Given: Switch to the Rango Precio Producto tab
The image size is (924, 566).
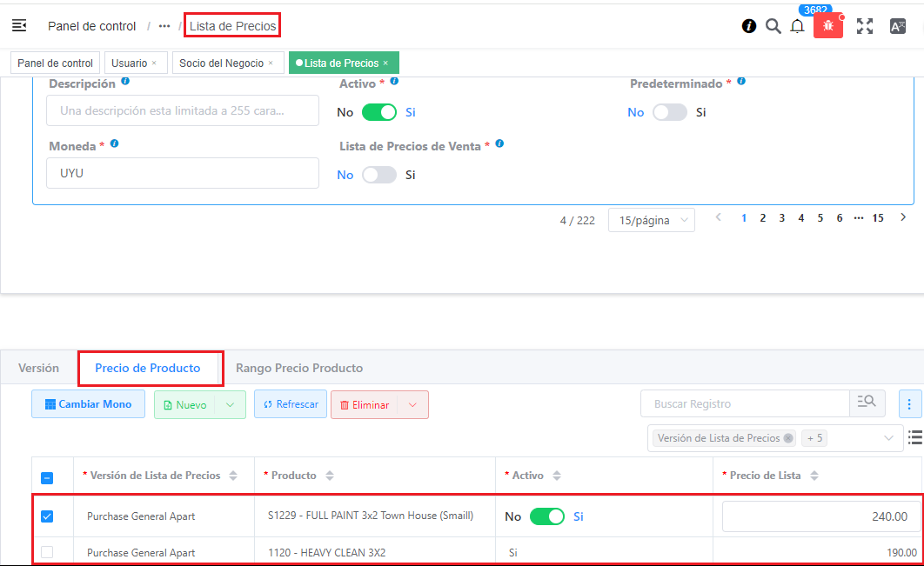Looking at the screenshot, I should point(299,368).
